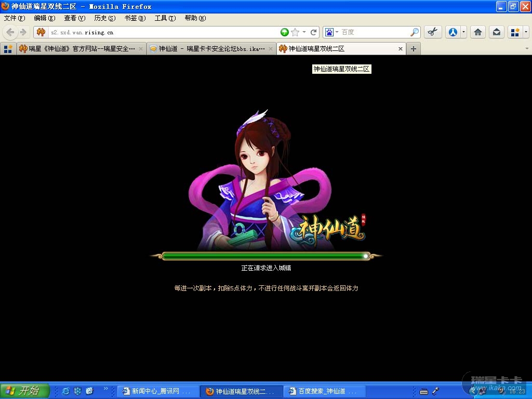Expand the dropdown beside colored squares icon
Image resolution: width=532 pixels, height=399 pixels.
[x=526, y=32]
